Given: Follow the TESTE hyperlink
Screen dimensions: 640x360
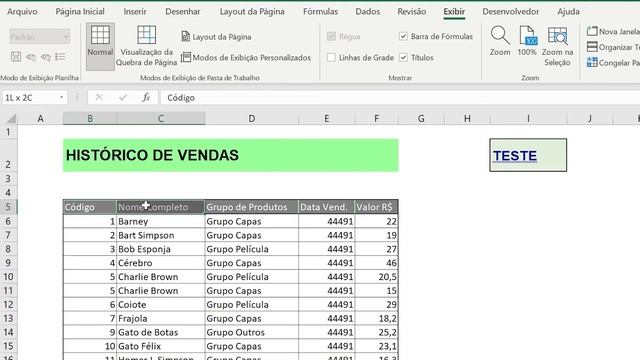Looking at the screenshot, I should tap(515, 156).
